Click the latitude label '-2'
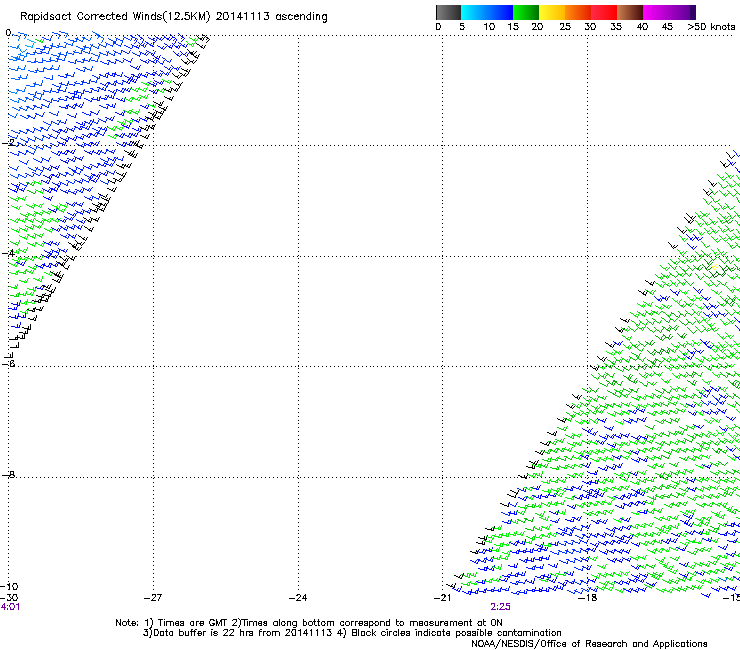 pyautogui.click(x=8, y=142)
